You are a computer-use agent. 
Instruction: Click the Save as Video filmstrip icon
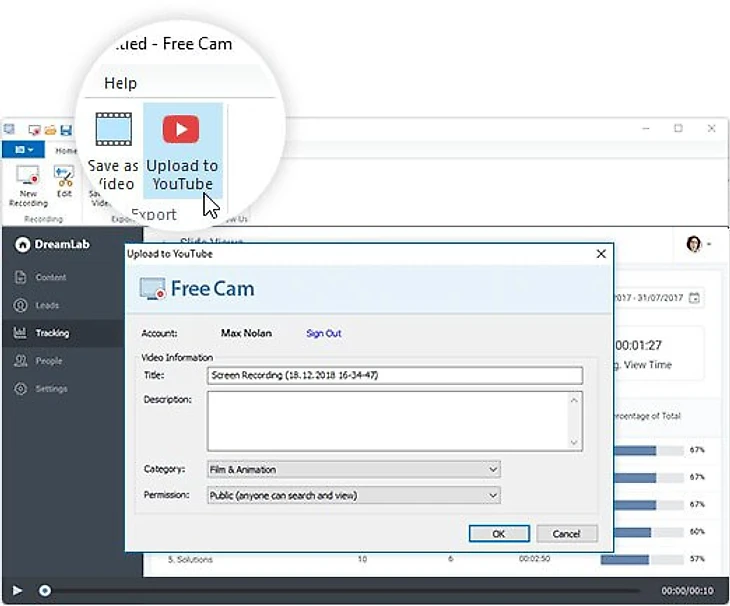click(113, 129)
